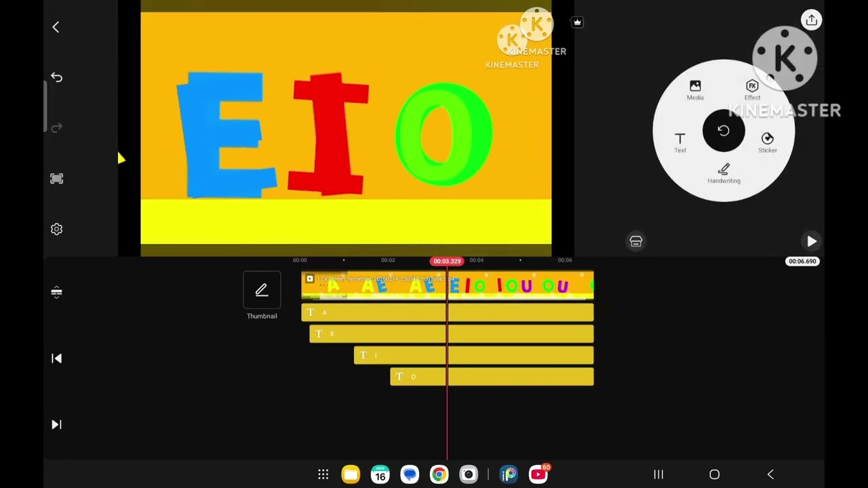Viewport: 868px width, 488px height.
Task: Tap the 00:00 mark on ruler
Action: (x=300, y=260)
